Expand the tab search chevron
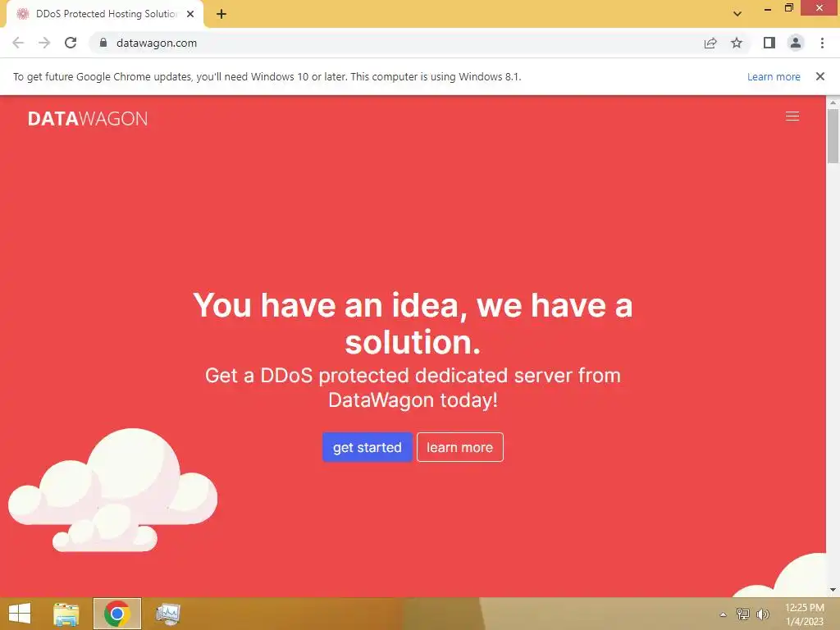The width and height of the screenshot is (840, 630). click(x=737, y=14)
